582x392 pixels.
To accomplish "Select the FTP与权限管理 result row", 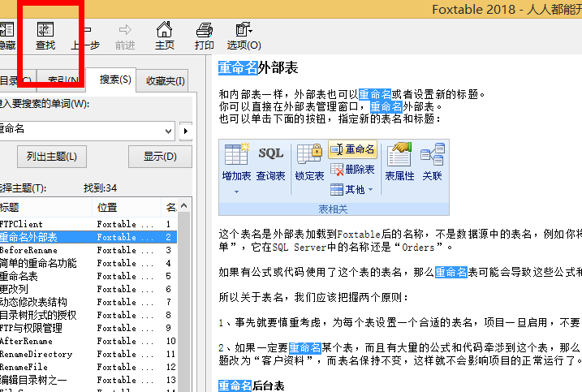I will coord(88,328).
